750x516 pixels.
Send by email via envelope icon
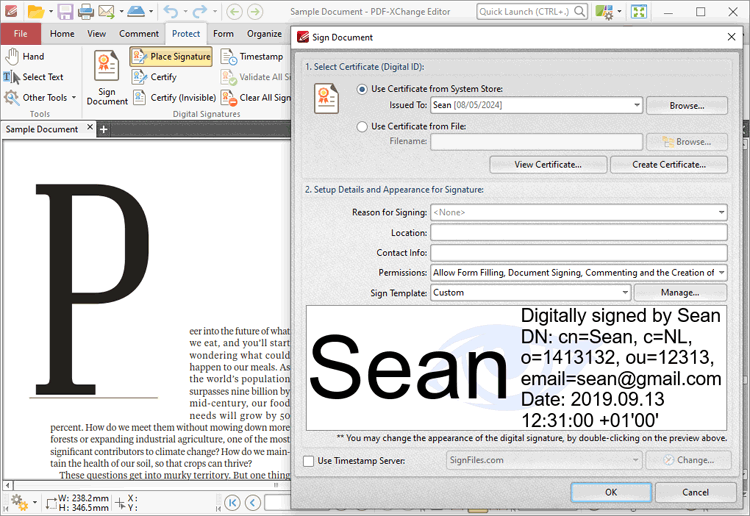point(106,11)
